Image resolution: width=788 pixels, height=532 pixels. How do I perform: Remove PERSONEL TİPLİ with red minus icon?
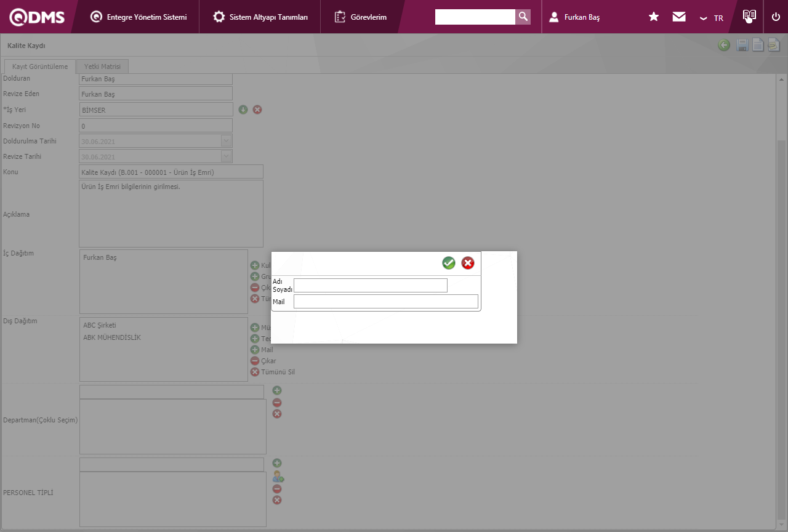click(277, 489)
